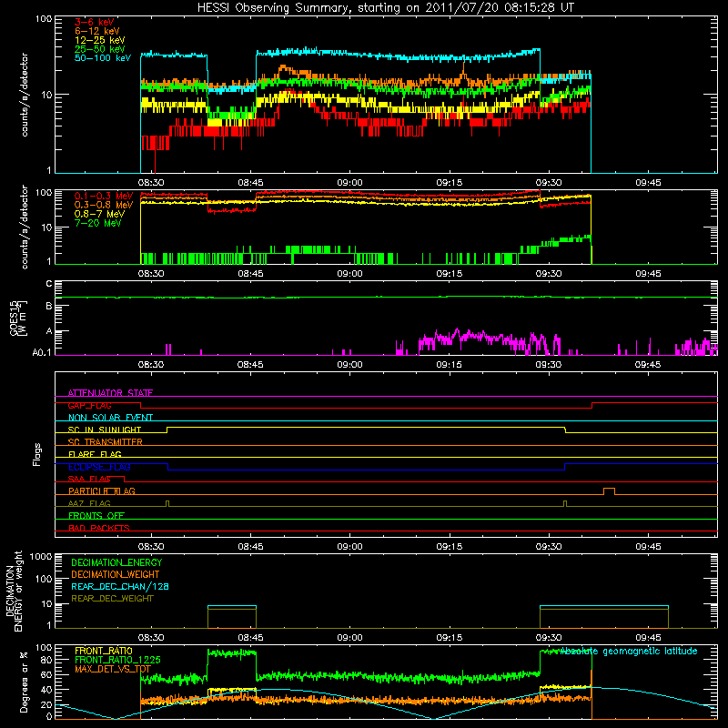Screen dimensions: 728x728
Task: Select the FLARE_FLAG label
Action: (x=95, y=454)
